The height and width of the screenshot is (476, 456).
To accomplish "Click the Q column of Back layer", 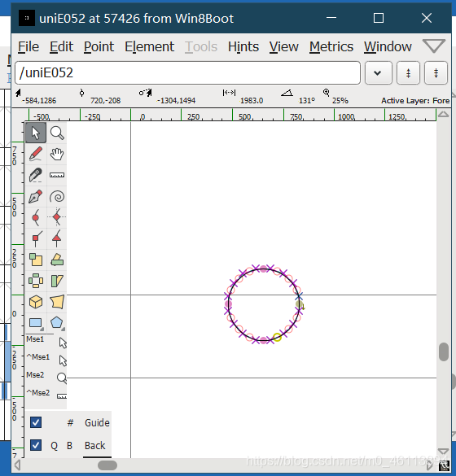I will [54, 446].
